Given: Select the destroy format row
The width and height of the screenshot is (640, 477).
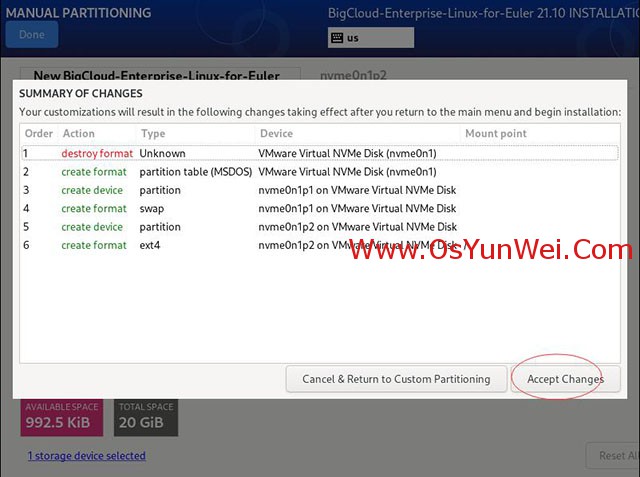Looking at the screenshot, I should click(x=320, y=153).
